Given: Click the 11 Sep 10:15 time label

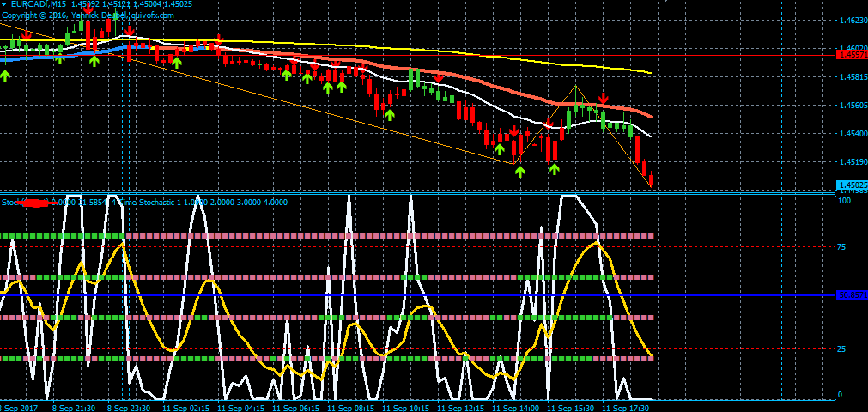Looking at the screenshot, I should click(406, 408).
